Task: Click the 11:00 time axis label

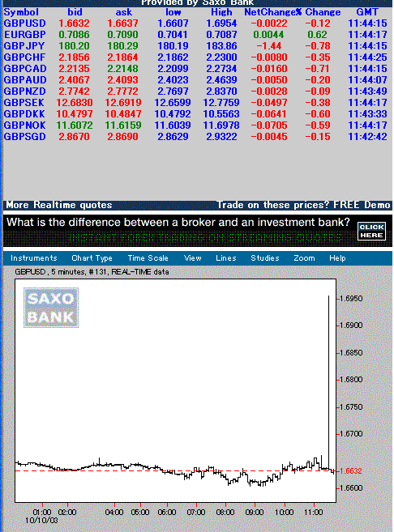Action: pos(313,512)
